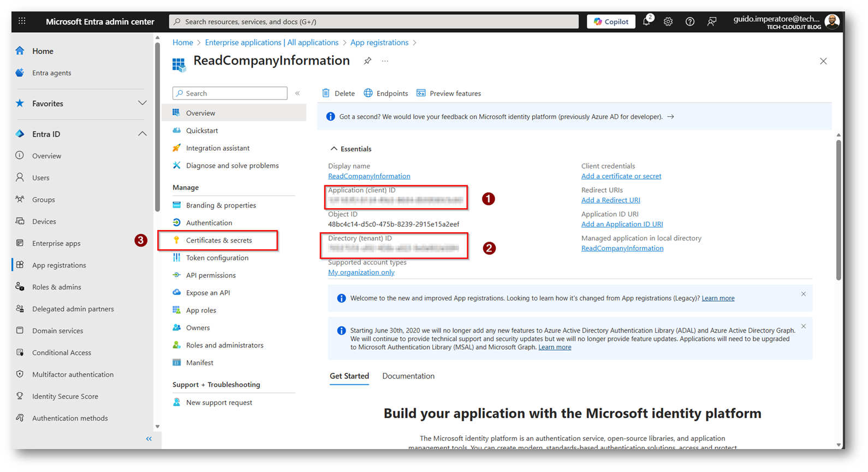This screenshot has height=472, width=868.
Task: Dismiss the ADAL deprecation notice
Action: click(x=803, y=327)
